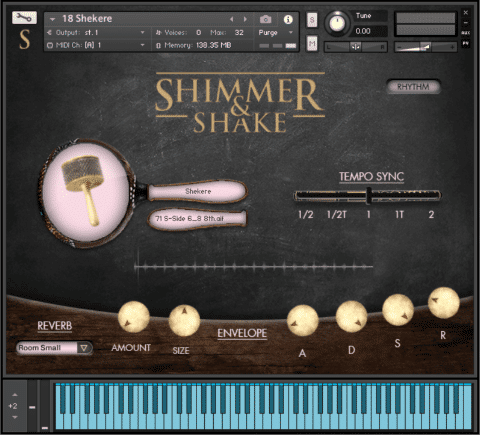The height and width of the screenshot is (435, 480).
Task: Click the Shekere instrument name handle
Action: point(198,191)
